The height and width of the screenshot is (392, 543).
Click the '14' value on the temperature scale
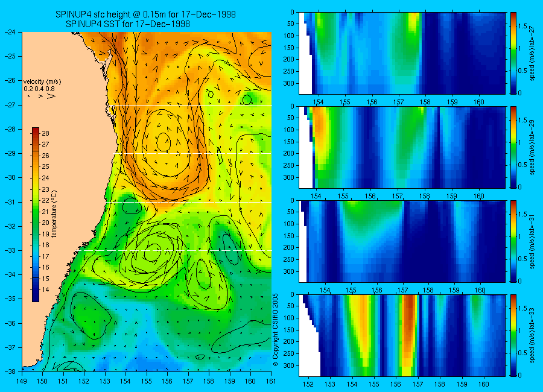(x=45, y=290)
